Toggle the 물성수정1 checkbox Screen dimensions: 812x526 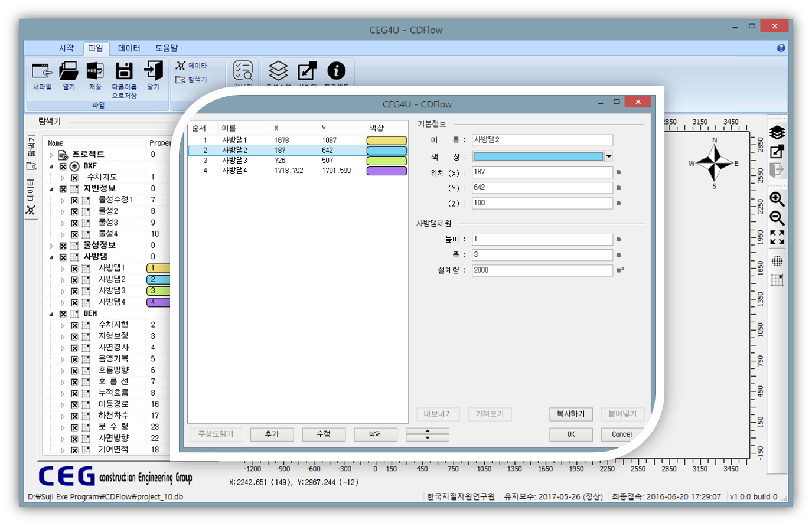(x=74, y=201)
